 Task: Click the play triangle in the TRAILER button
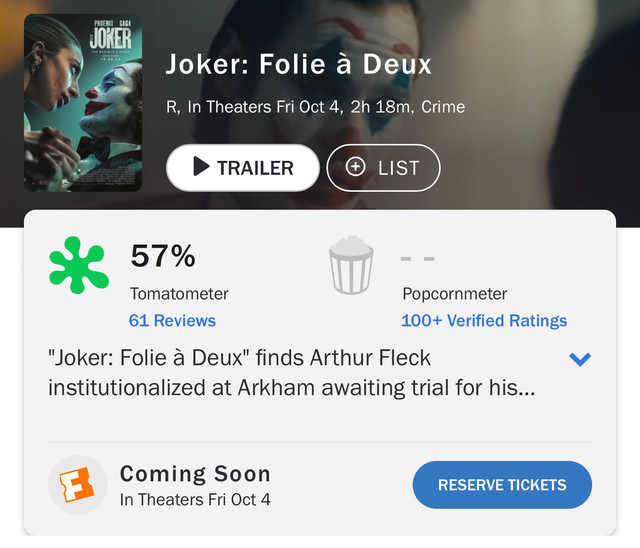(x=201, y=166)
